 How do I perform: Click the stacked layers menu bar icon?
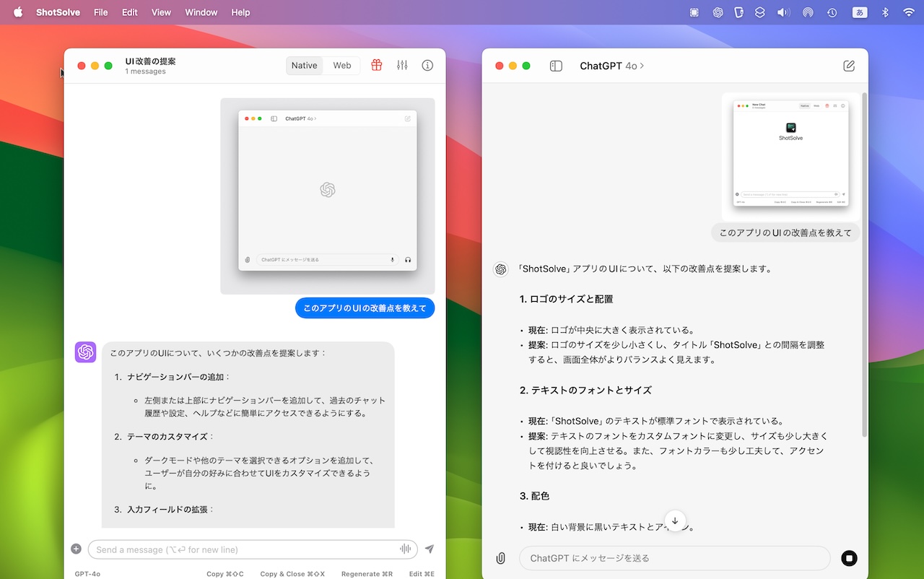coord(760,12)
